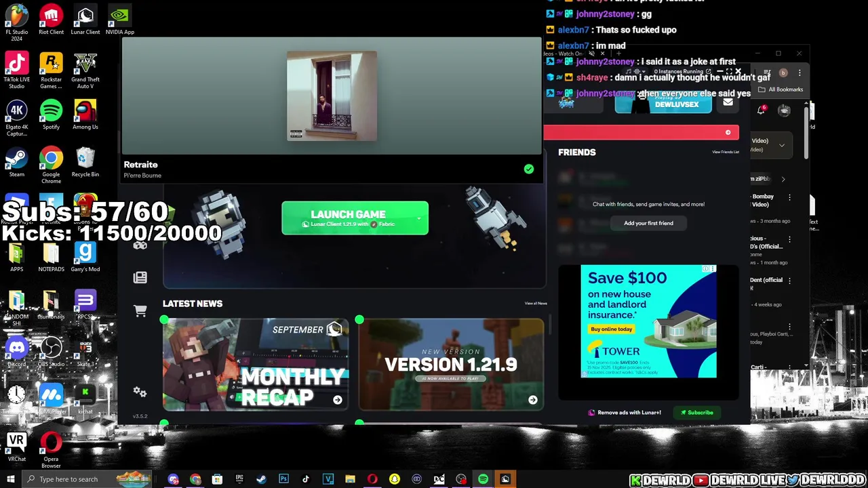
Task: Open YouTube account avatar in Chrome
Action: pyautogui.click(x=784, y=110)
